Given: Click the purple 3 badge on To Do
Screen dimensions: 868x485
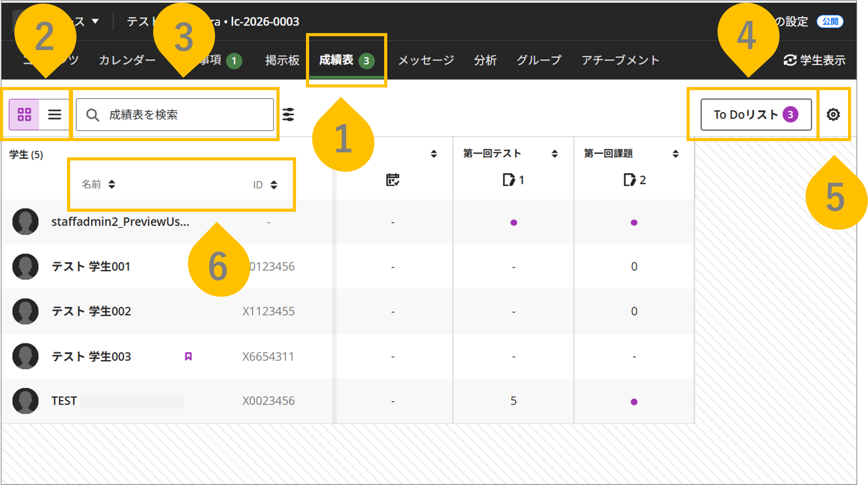Looking at the screenshot, I should pyautogui.click(x=790, y=115).
